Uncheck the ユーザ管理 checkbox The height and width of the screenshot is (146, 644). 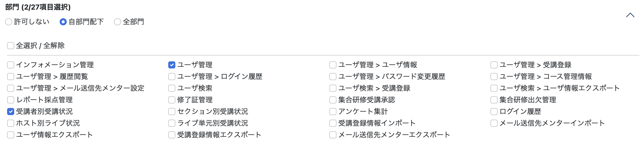(171, 65)
